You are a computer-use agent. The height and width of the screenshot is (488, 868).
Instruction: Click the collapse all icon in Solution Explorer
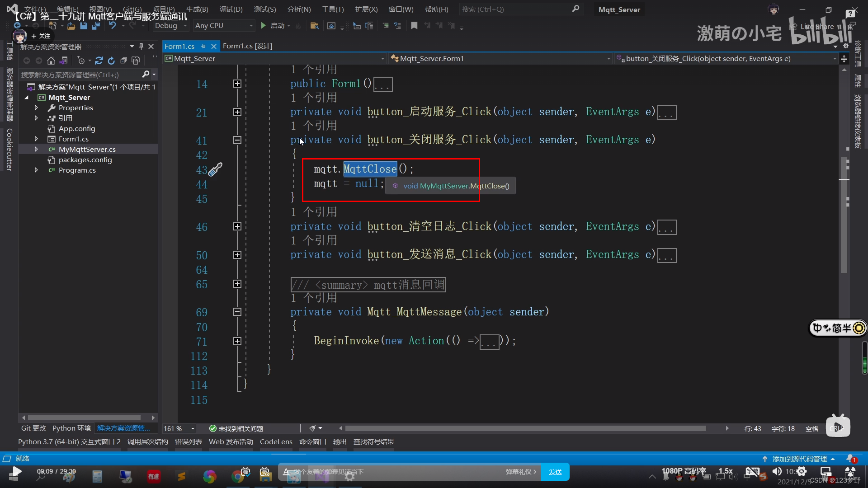(x=123, y=61)
